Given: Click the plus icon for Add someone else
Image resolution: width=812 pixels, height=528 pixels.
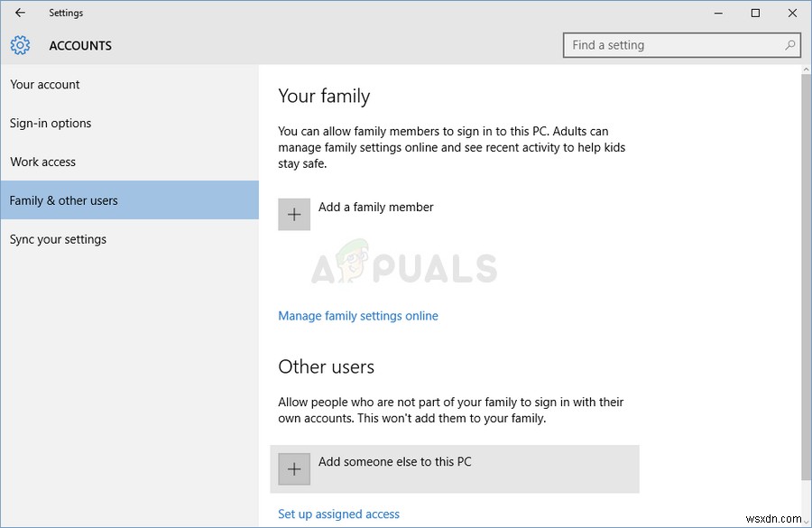Looking at the screenshot, I should (294, 468).
